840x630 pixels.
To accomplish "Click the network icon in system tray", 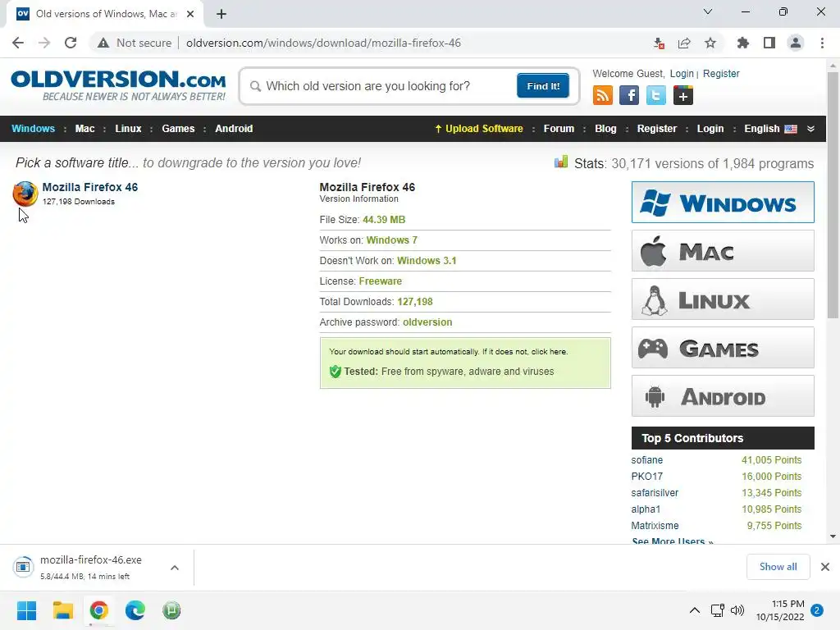I will coord(717,610).
